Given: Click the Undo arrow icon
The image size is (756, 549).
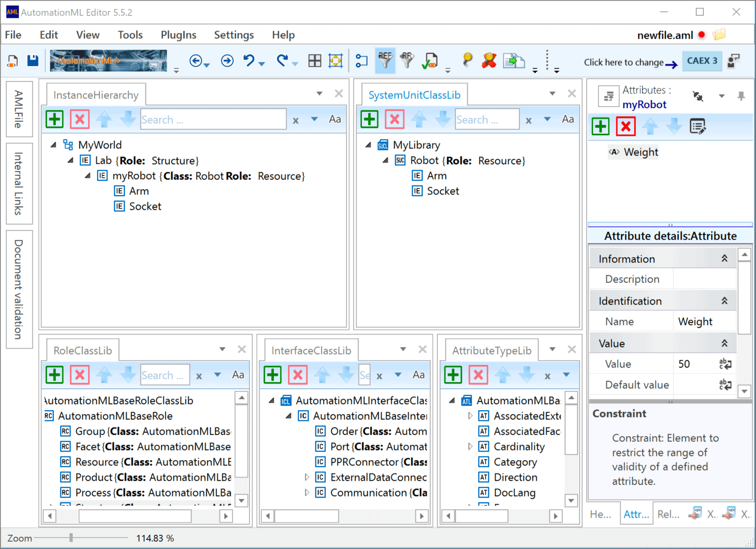Looking at the screenshot, I should [x=249, y=60].
